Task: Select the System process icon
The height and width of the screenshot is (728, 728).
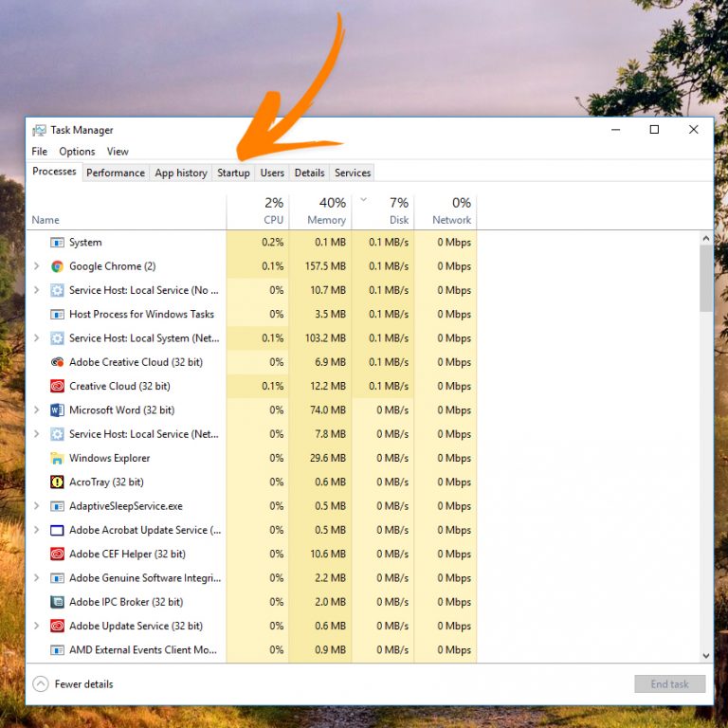Action: pyautogui.click(x=57, y=243)
